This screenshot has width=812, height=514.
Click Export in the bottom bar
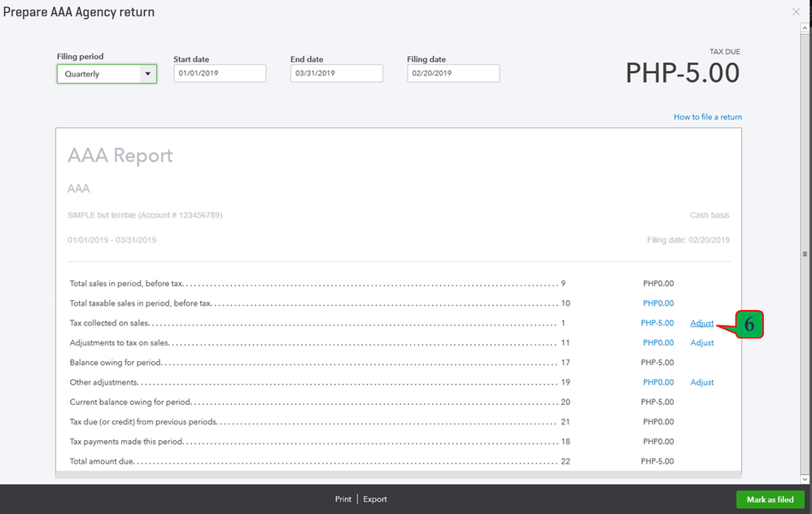[375, 499]
